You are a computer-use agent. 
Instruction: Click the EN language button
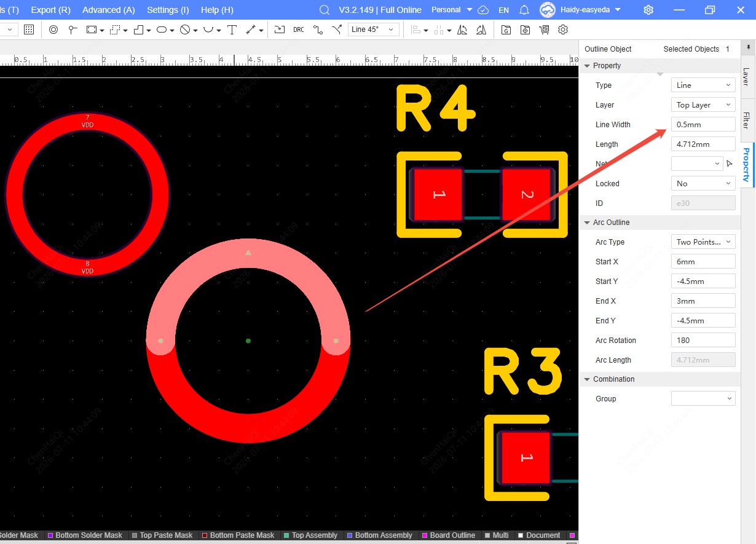(503, 10)
